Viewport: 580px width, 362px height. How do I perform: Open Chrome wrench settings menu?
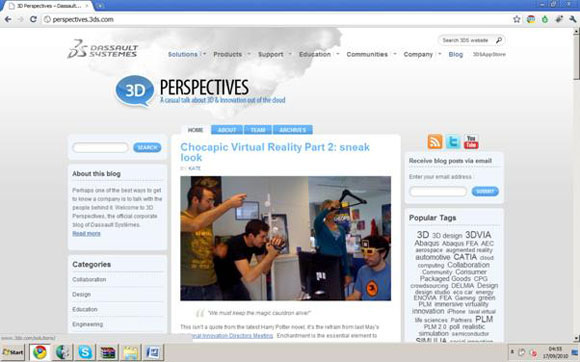coord(573,19)
